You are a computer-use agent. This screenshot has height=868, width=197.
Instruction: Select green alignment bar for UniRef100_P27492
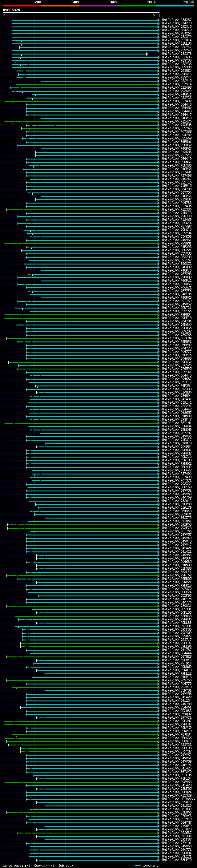tap(82, 101)
